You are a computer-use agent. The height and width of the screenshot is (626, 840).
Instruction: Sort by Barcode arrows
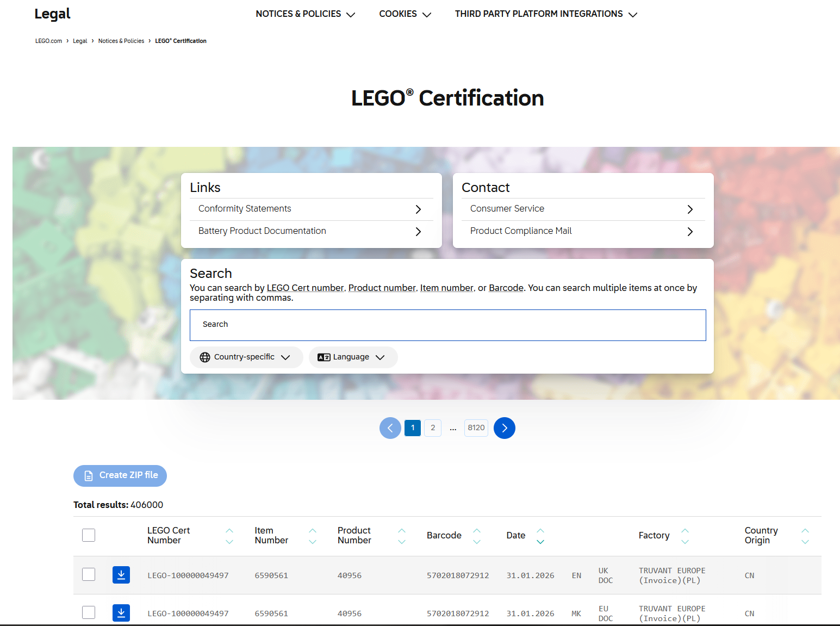click(x=477, y=536)
